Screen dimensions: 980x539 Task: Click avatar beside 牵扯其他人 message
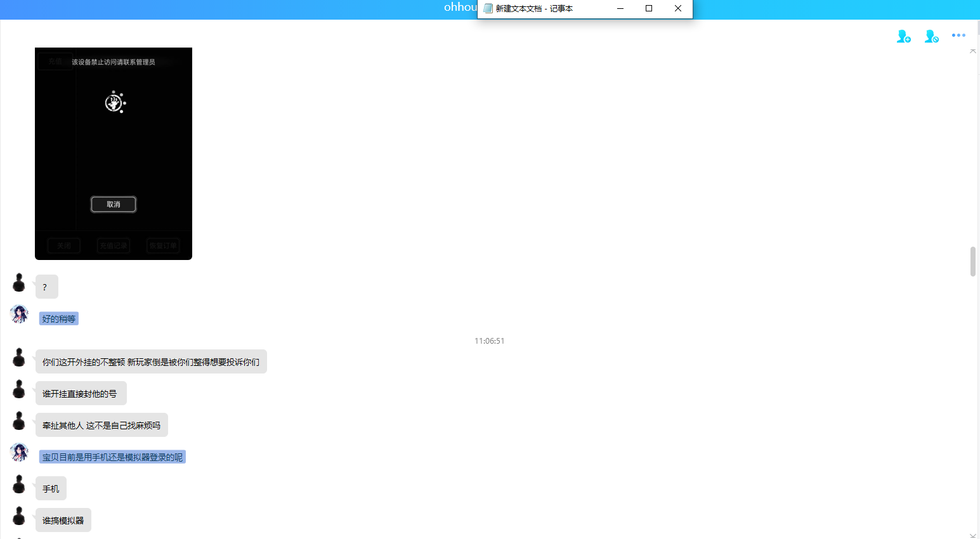coord(19,421)
